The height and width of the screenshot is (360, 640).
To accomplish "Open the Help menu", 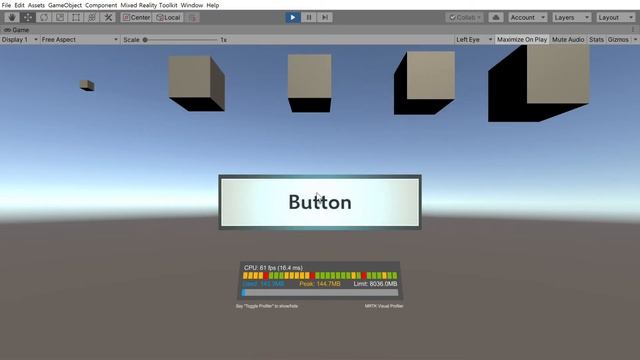I will (x=213, y=5).
